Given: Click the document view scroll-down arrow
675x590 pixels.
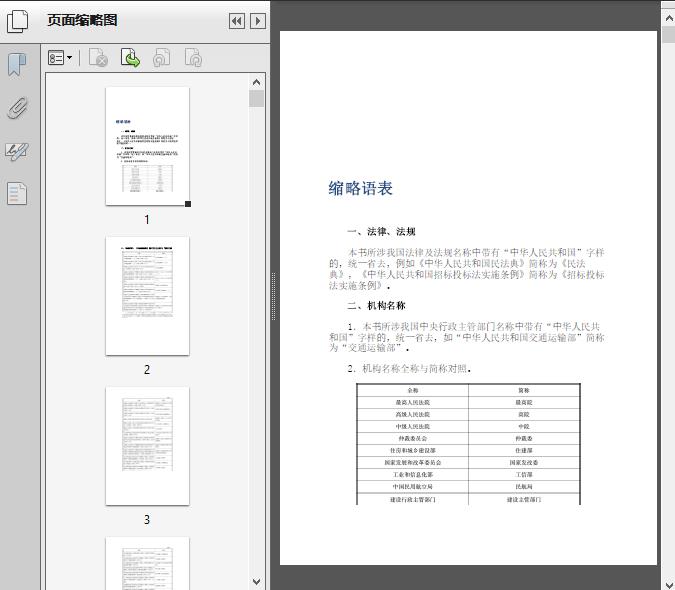Looking at the screenshot, I should (x=667, y=582).
